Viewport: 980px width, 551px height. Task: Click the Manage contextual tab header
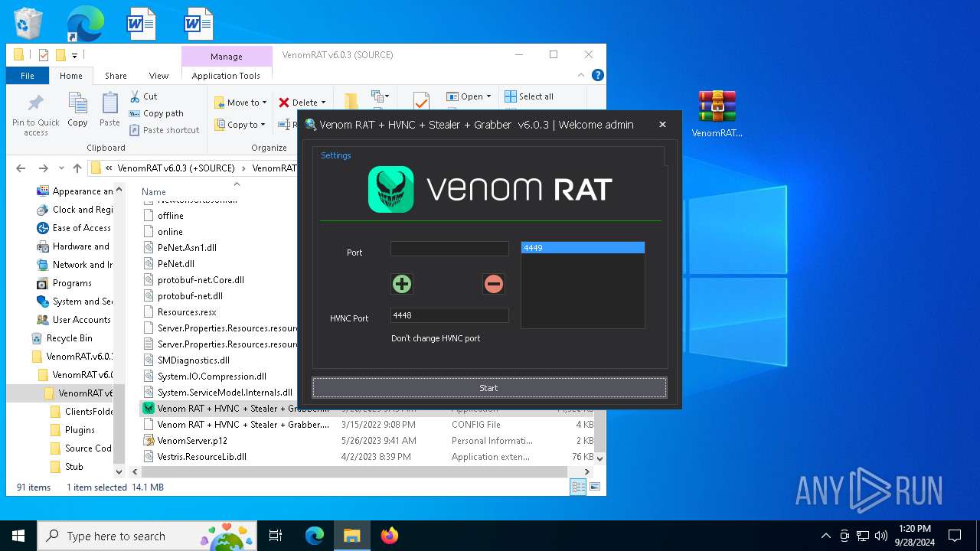click(x=227, y=56)
